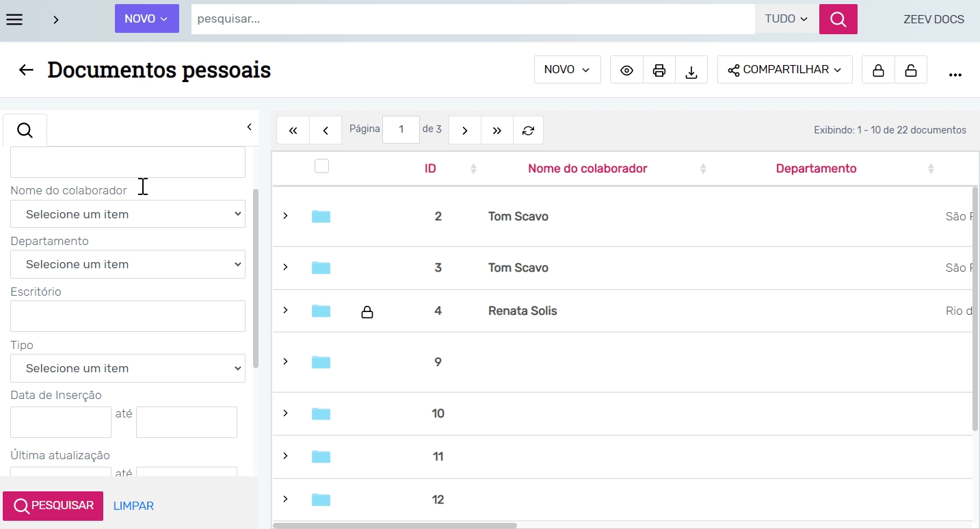This screenshot has height=529, width=980.
Task: Click the magenta search icon button
Action: coord(838,19)
